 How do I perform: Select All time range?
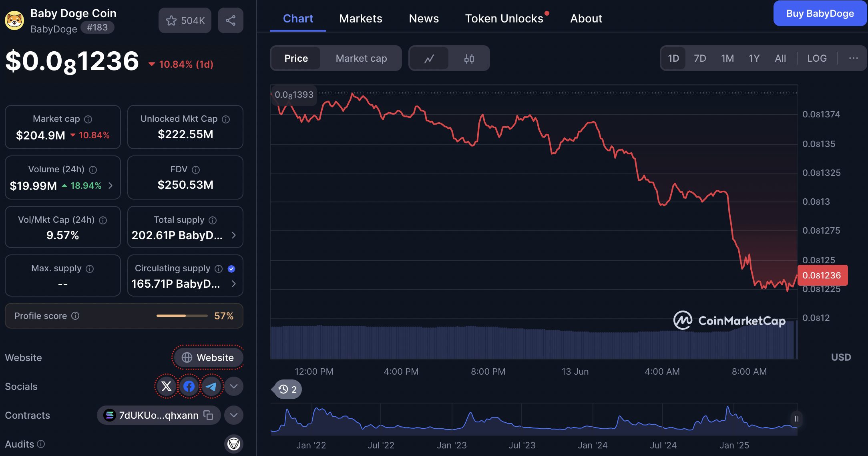pos(780,59)
